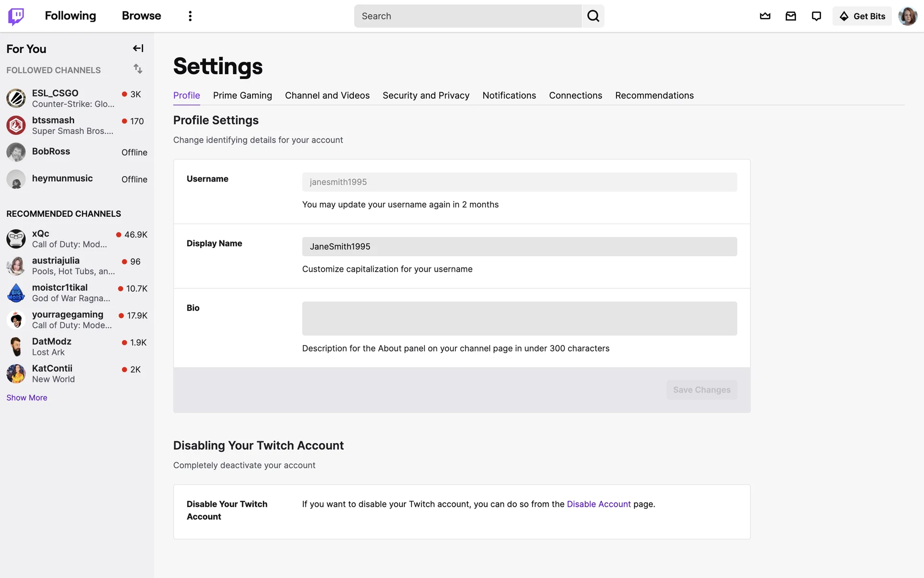The width and height of the screenshot is (924, 578).
Task: Expand recommended channels with Show More
Action: coord(27,397)
